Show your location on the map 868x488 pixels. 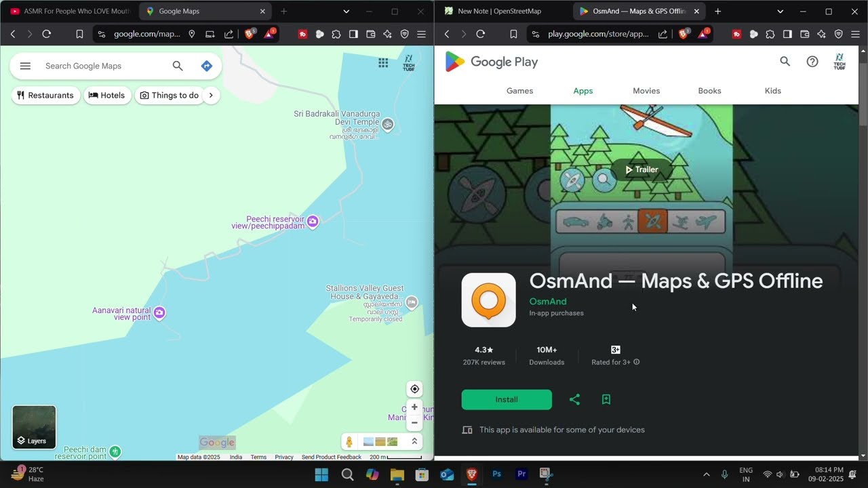414,389
